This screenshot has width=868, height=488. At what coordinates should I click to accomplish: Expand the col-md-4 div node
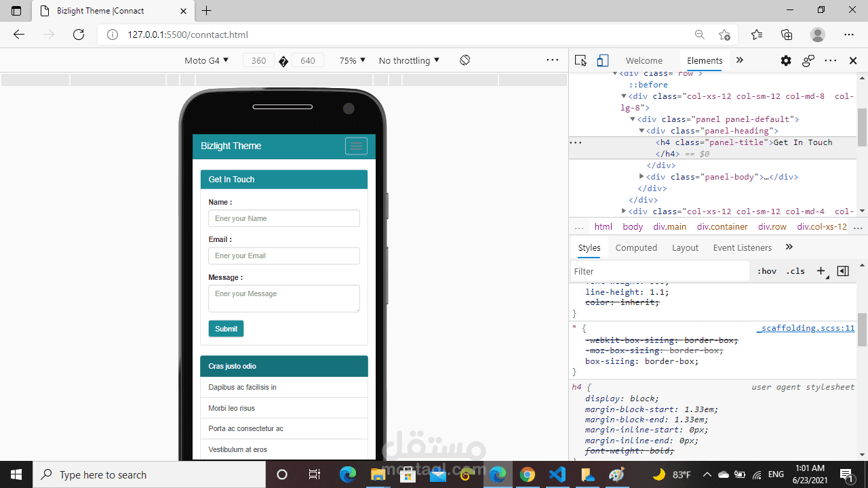624,211
